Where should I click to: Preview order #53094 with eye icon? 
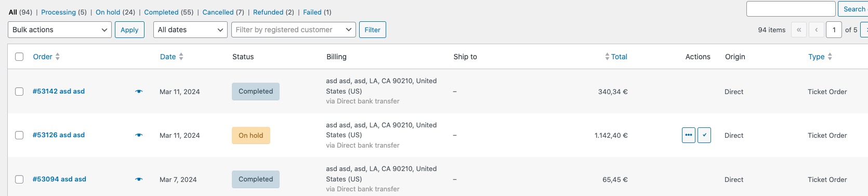coord(139,179)
